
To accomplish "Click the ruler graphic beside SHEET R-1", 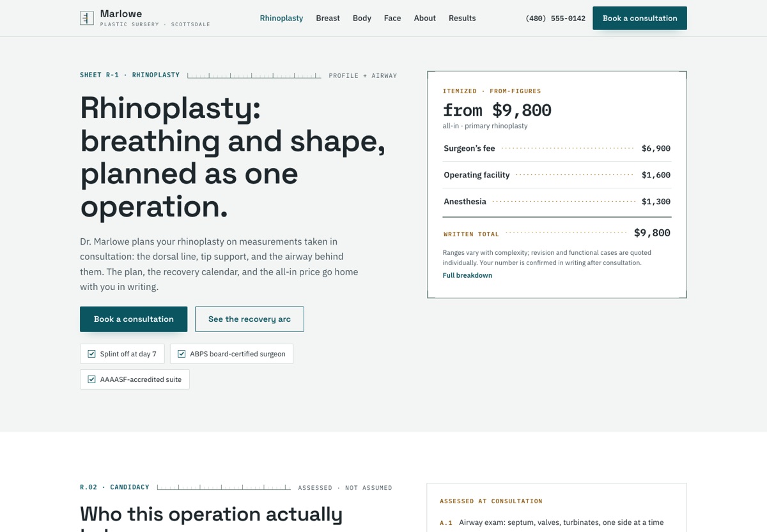I will (254, 75).
